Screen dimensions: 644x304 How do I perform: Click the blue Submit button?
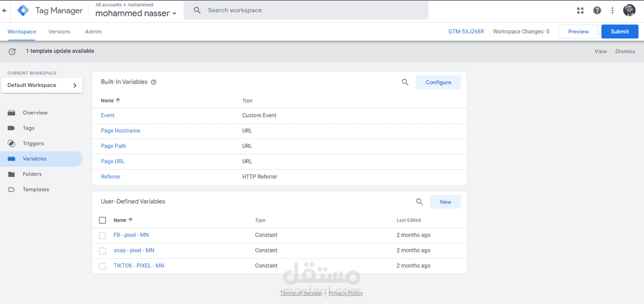(x=619, y=31)
